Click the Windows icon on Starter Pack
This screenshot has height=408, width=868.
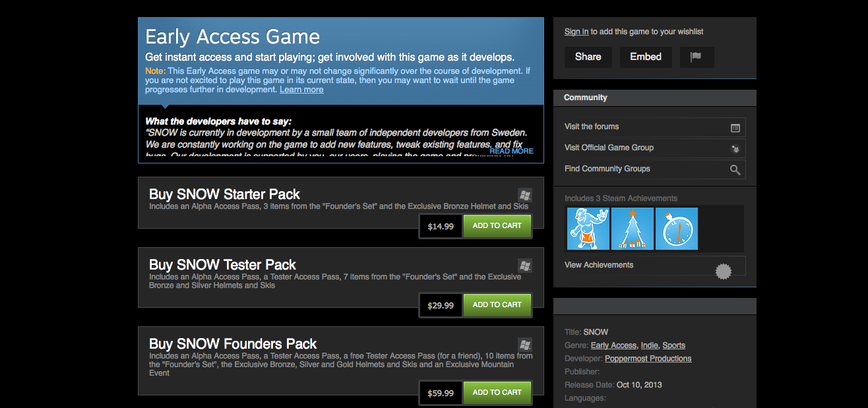(525, 195)
